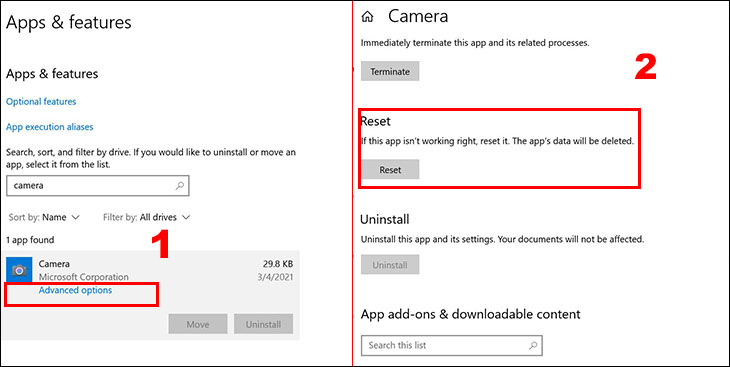The height and width of the screenshot is (367, 730).
Task: Select the Camera app name text
Action: point(54,264)
